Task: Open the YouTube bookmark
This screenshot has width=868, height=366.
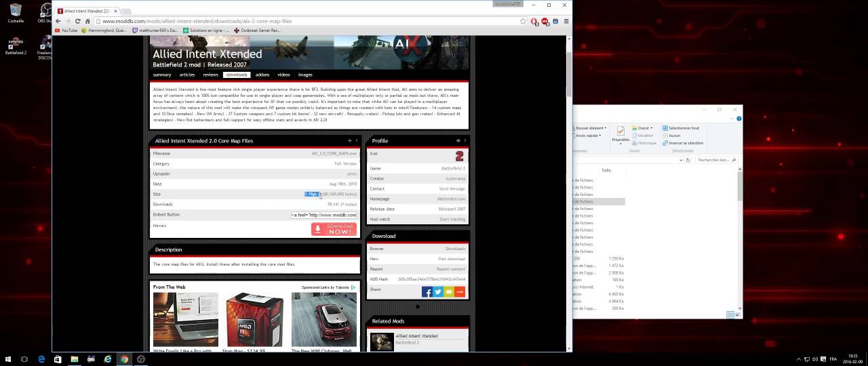Action: click(66, 30)
